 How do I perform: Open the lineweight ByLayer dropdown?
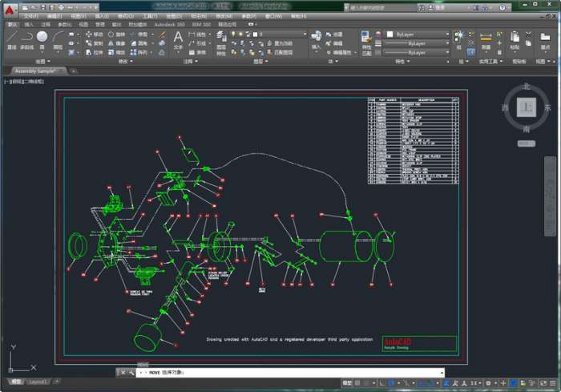pyautogui.click(x=416, y=43)
